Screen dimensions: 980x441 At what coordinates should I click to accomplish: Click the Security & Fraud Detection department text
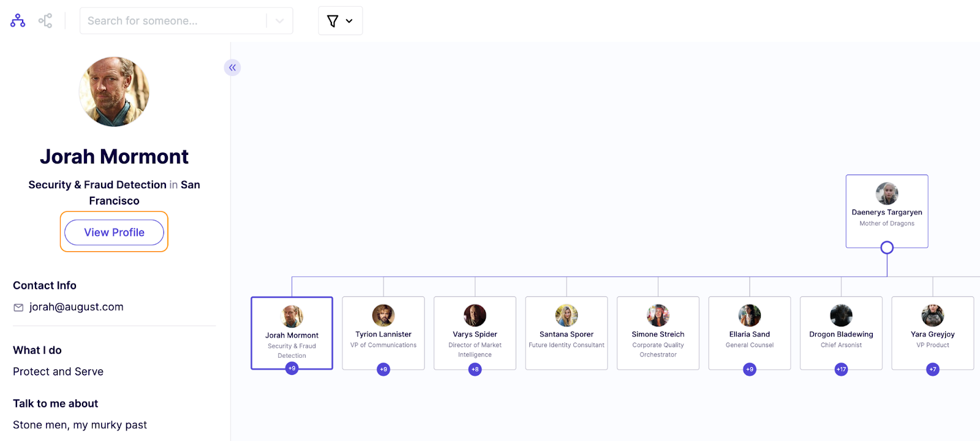point(97,184)
